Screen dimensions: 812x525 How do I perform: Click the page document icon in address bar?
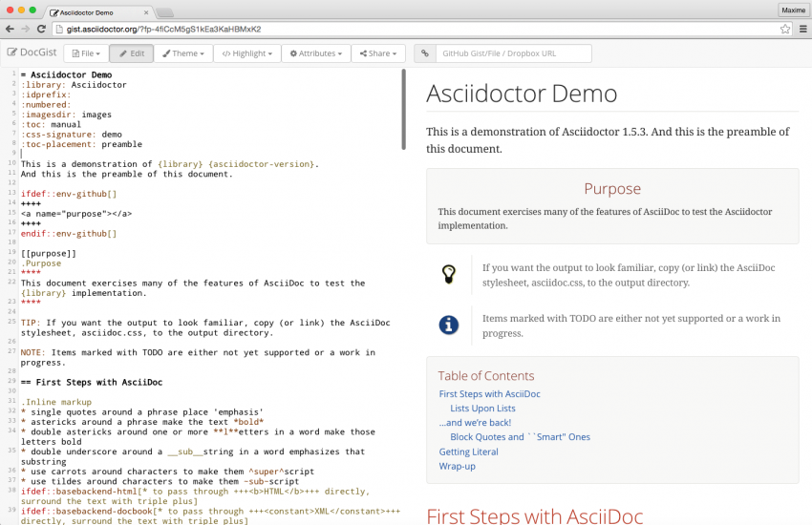[x=58, y=29]
